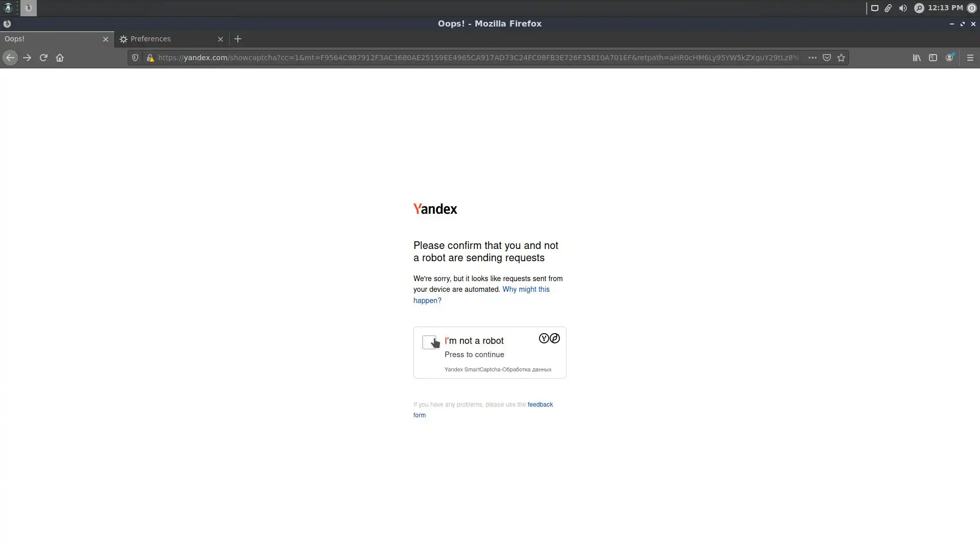Open Firefox Account icon
980x551 pixels.
(x=949, y=58)
